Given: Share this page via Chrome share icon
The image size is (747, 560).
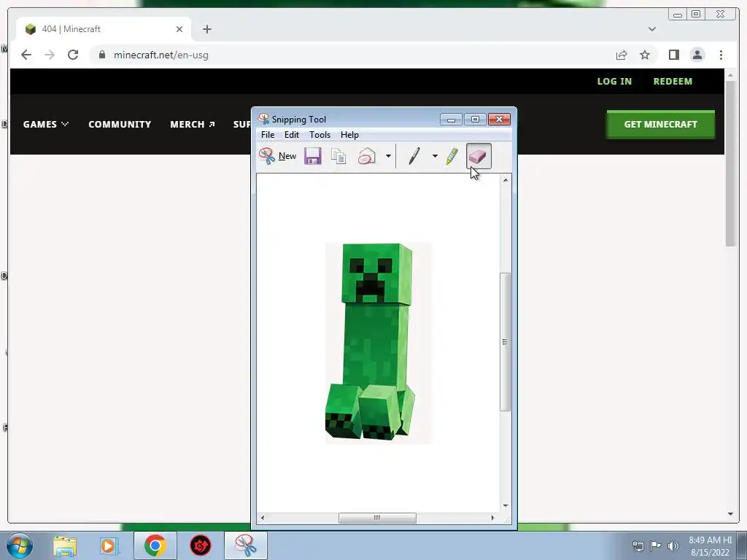Looking at the screenshot, I should [622, 55].
